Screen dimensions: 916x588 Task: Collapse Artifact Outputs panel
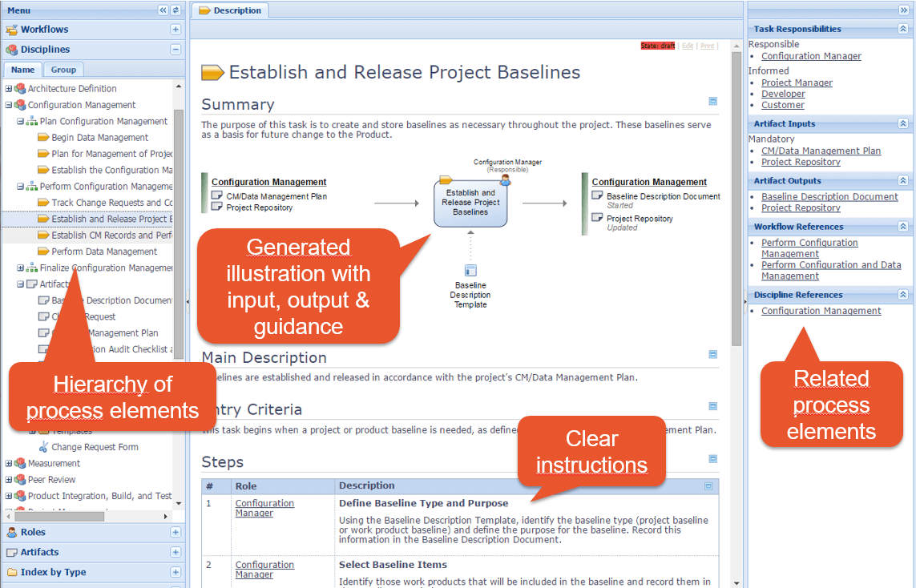pos(902,181)
